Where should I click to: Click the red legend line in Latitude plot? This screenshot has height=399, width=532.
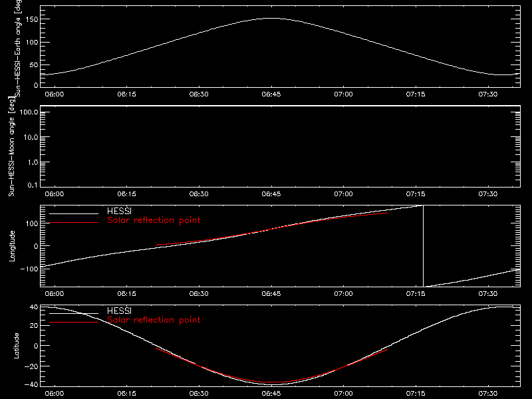point(74,323)
